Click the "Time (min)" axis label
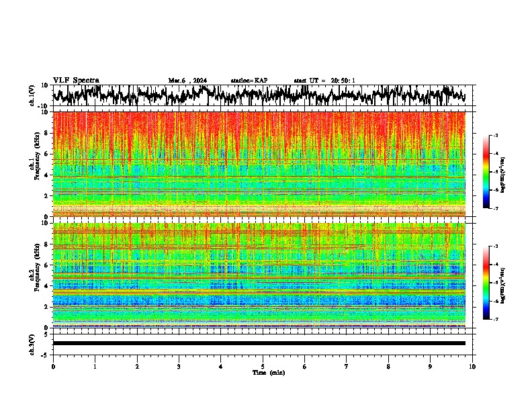This screenshot has width=532, height=411. (x=269, y=373)
